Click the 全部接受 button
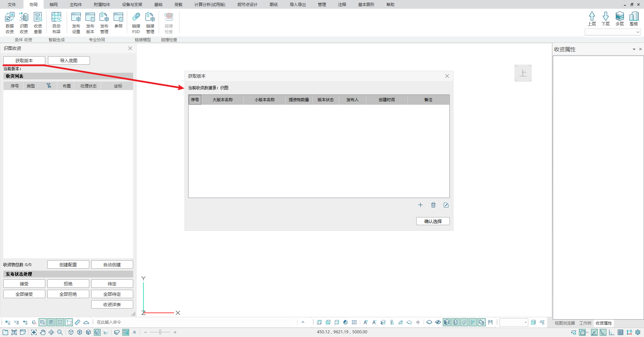 (x=24, y=294)
